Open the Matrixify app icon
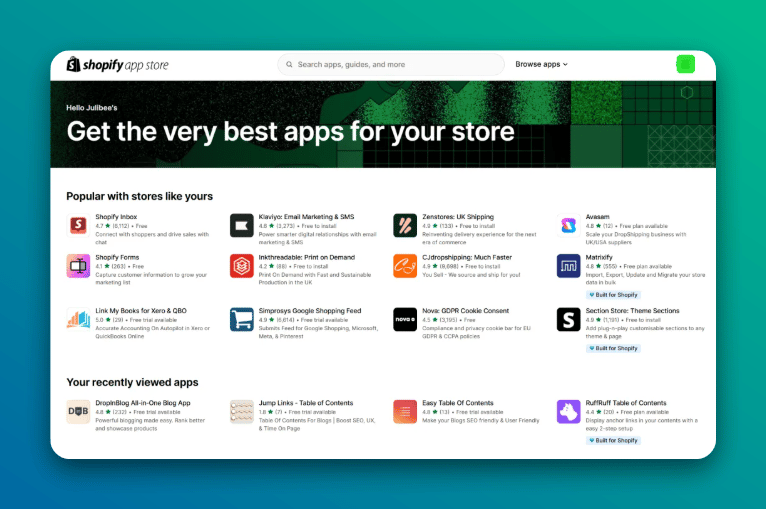Image resolution: width=766 pixels, height=509 pixels. click(x=569, y=266)
